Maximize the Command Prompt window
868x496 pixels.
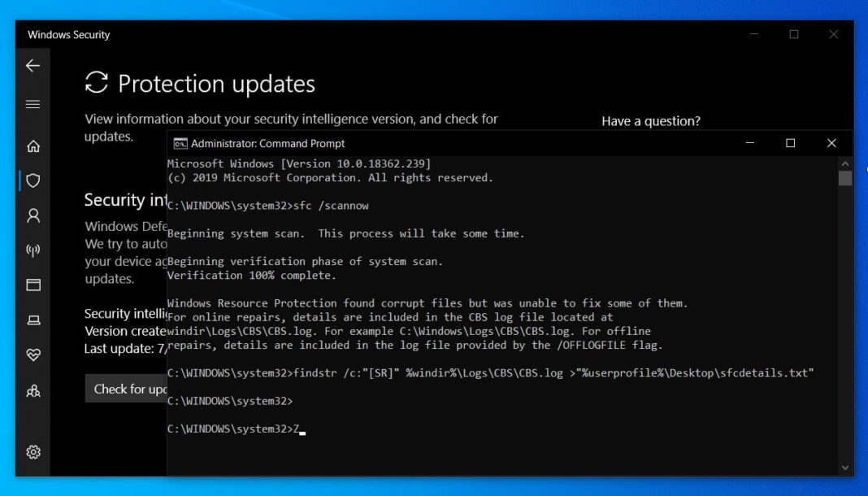[790, 143]
